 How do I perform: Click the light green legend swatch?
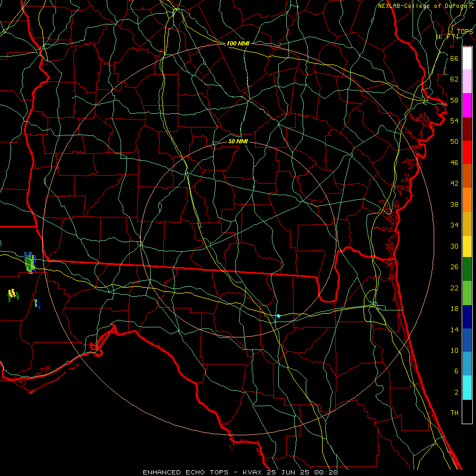click(x=467, y=293)
